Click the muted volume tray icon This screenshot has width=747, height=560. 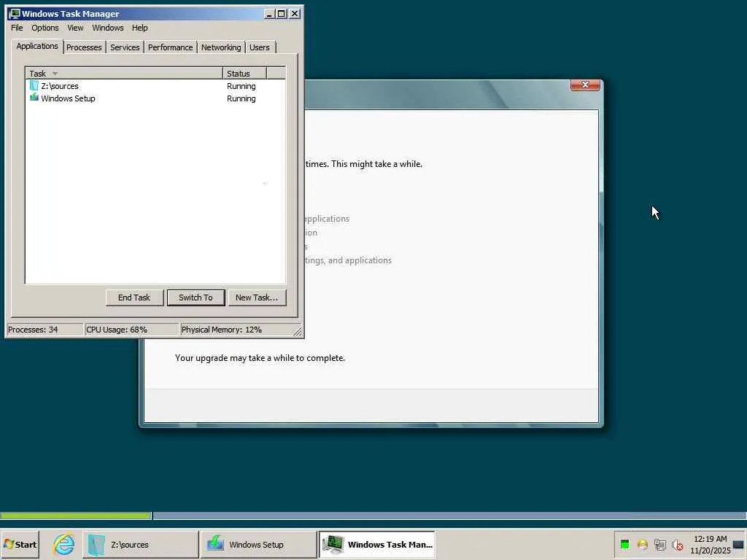coord(677,544)
